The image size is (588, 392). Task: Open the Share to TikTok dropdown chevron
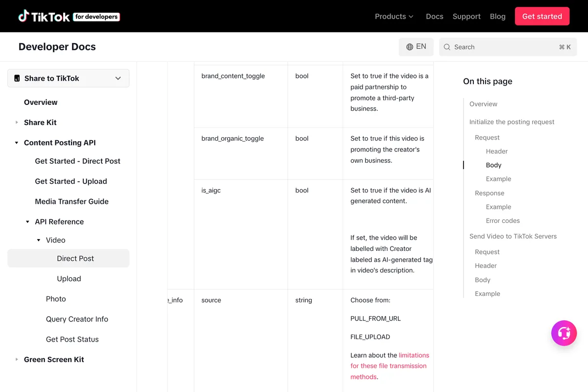(118, 78)
